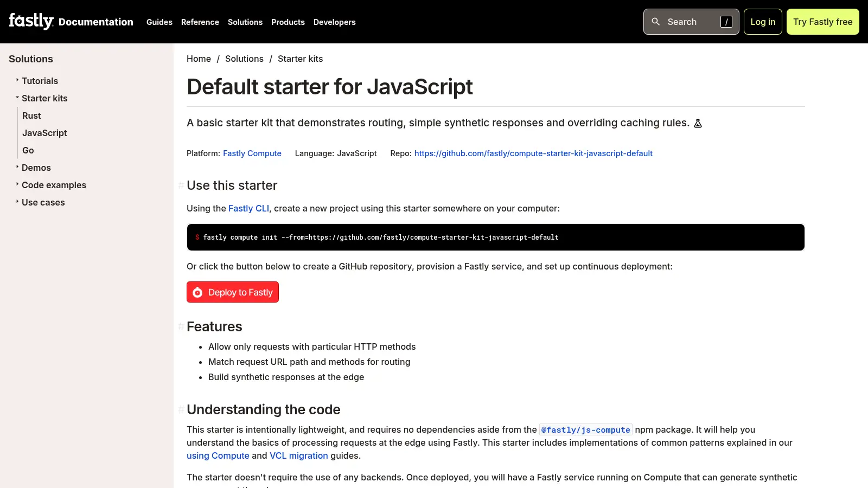
Task: Expand the Tutorials section arrow
Action: pyautogui.click(x=17, y=80)
